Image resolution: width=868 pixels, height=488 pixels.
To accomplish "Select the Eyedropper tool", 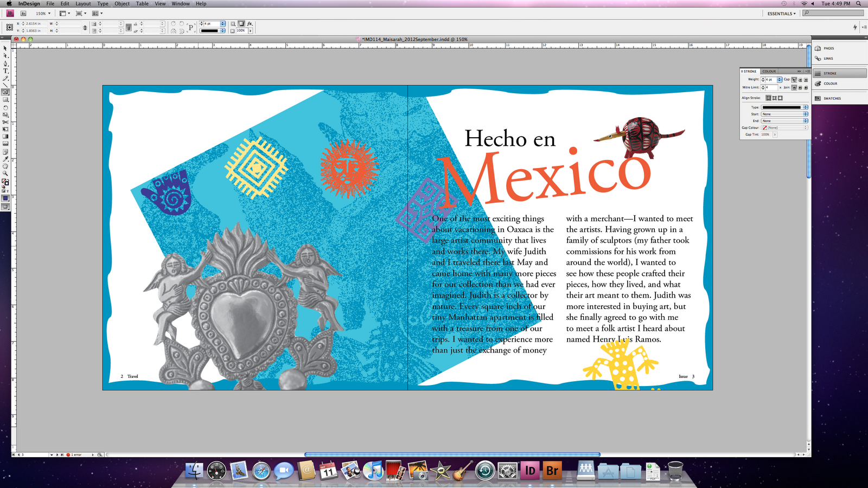I will pyautogui.click(x=5, y=159).
